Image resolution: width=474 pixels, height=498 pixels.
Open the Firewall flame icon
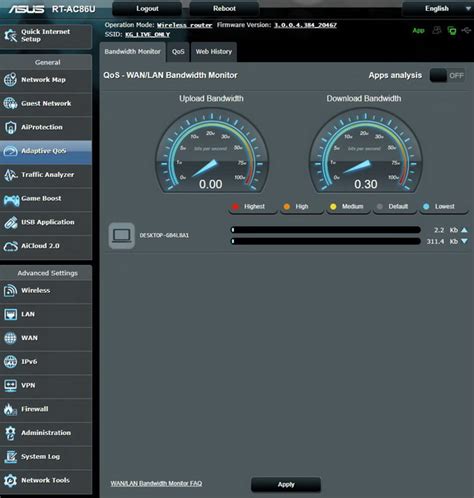click(10, 409)
